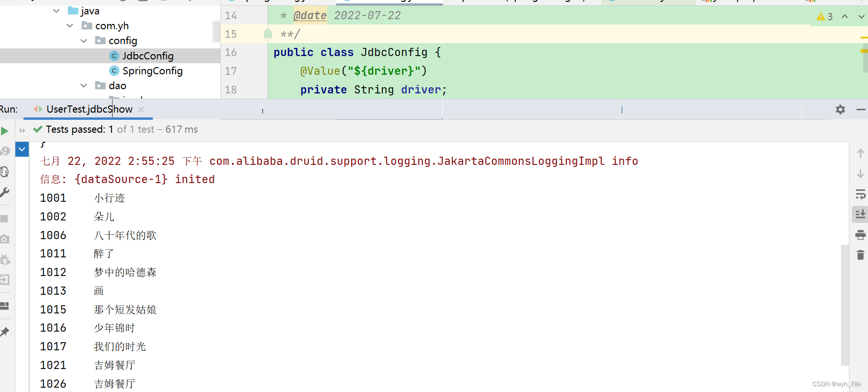The width and height of the screenshot is (868, 392).
Task: Click the rerun failed tests icon
Action: [x=4, y=151]
